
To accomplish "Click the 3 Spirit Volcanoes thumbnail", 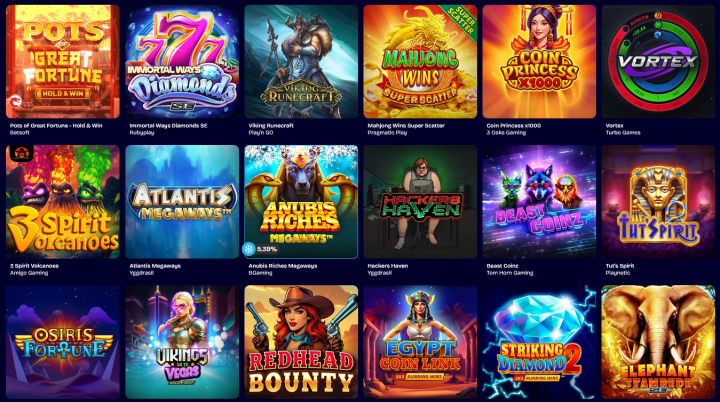I will click(x=62, y=202).
